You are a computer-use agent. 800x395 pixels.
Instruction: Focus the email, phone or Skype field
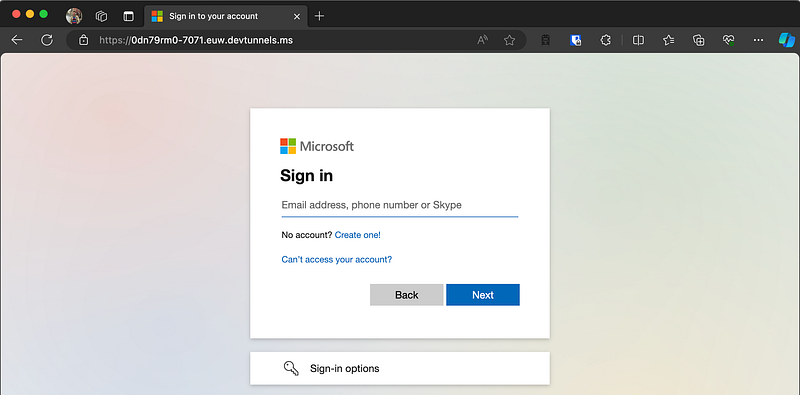(399, 205)
